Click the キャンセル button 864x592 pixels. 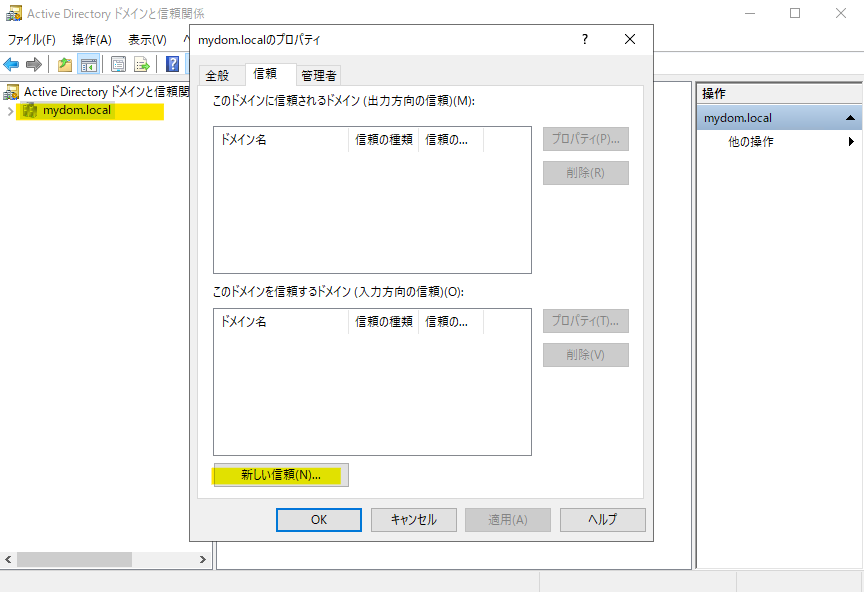click(413, 520)
